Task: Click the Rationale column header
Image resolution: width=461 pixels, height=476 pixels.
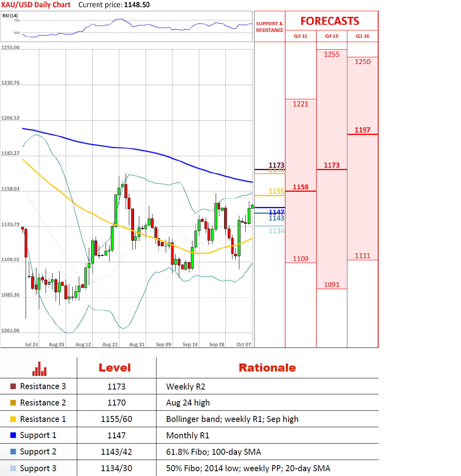Action: (x=267, y=368)
